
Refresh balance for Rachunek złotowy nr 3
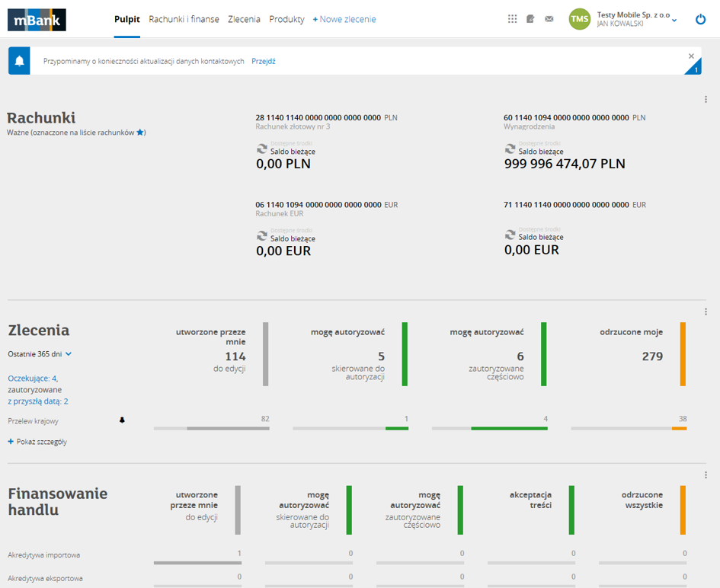pos(262,149)
